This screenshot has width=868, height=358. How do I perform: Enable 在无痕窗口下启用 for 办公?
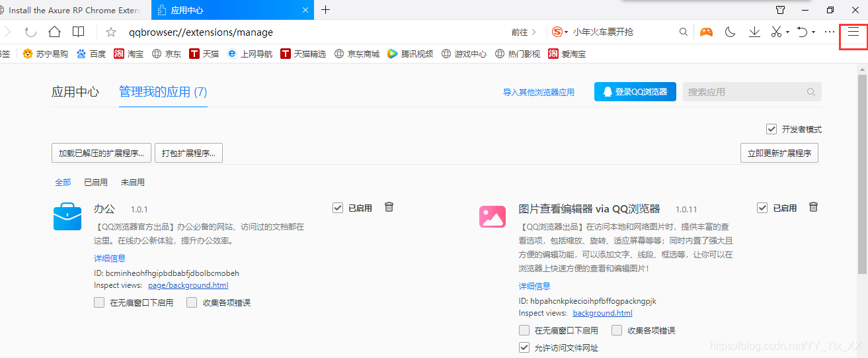(x=99, y=302)
